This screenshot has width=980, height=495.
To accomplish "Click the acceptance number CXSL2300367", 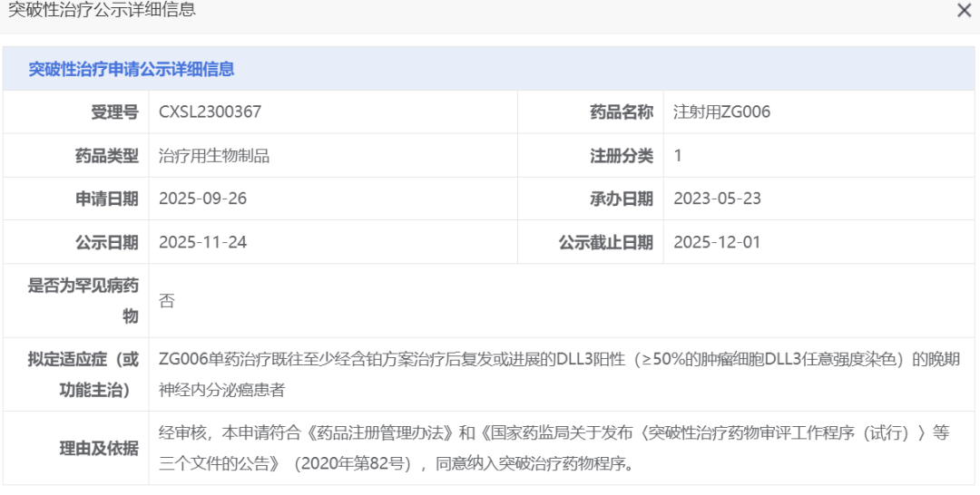I will [x=210, y=112].
